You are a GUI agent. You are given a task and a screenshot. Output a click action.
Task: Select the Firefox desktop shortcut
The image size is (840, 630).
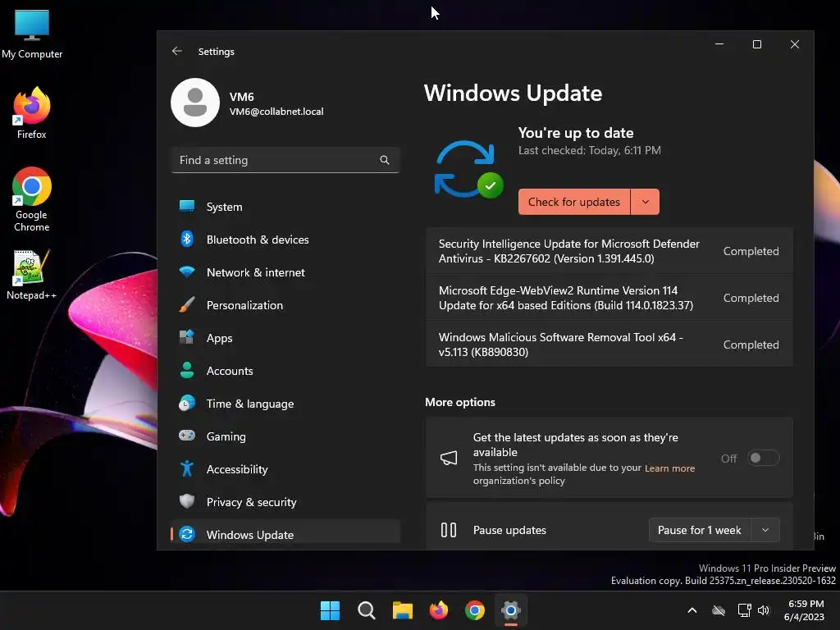tap(32, 113)
